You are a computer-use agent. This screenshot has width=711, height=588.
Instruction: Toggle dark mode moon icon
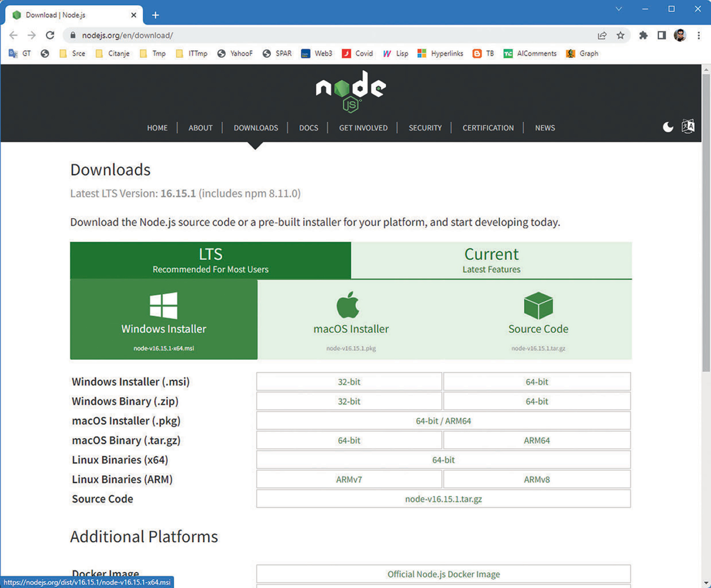click(668, 127)
